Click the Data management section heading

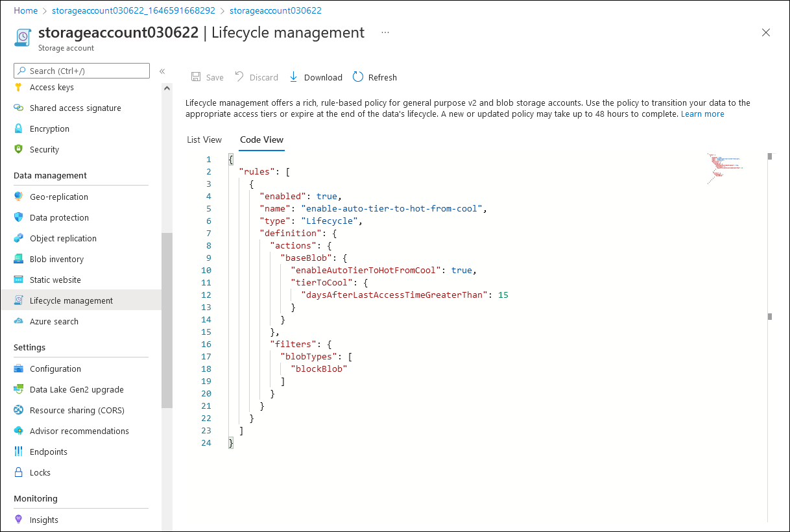(50, 176)
